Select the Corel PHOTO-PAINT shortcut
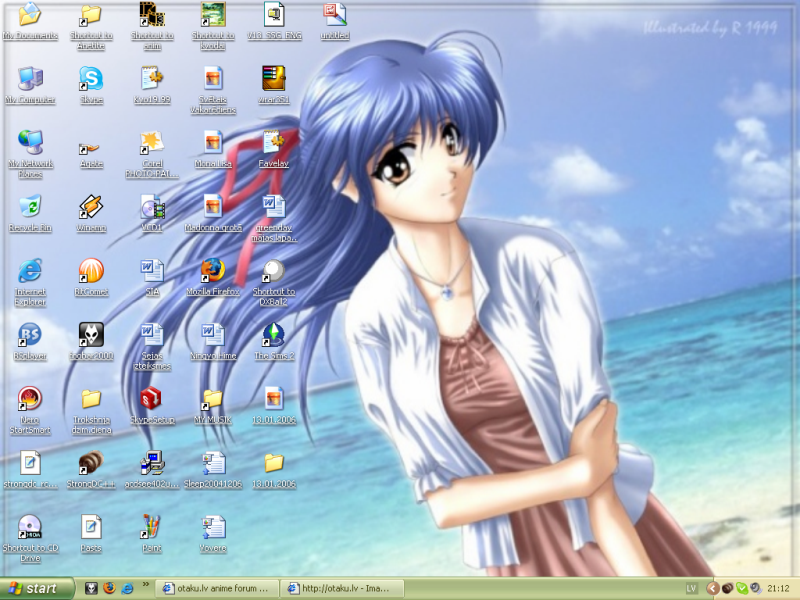Viewport: 800px width, 600px height. click(152, 154)
